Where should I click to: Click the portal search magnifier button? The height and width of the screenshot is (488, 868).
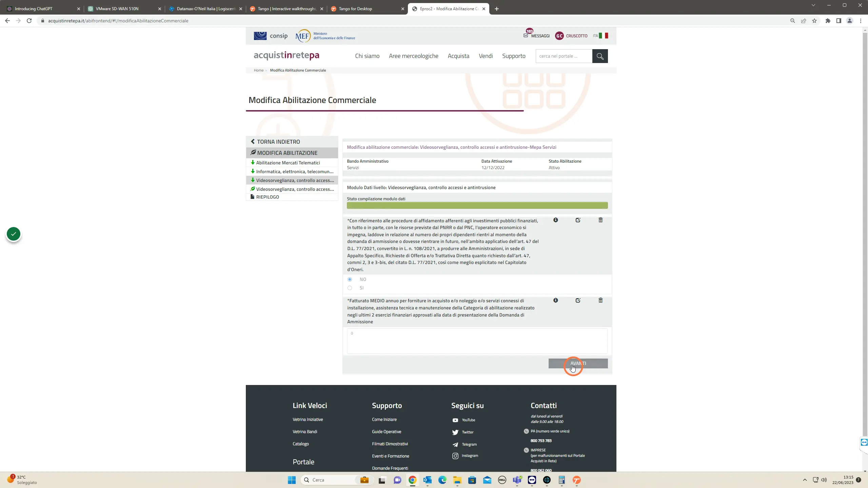click(x=600, y=56)
